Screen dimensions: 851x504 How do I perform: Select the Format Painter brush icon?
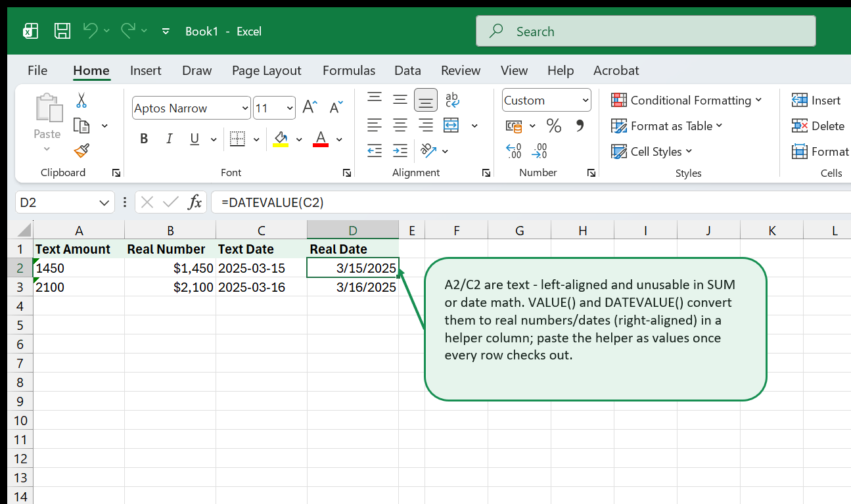pos(81,151)
